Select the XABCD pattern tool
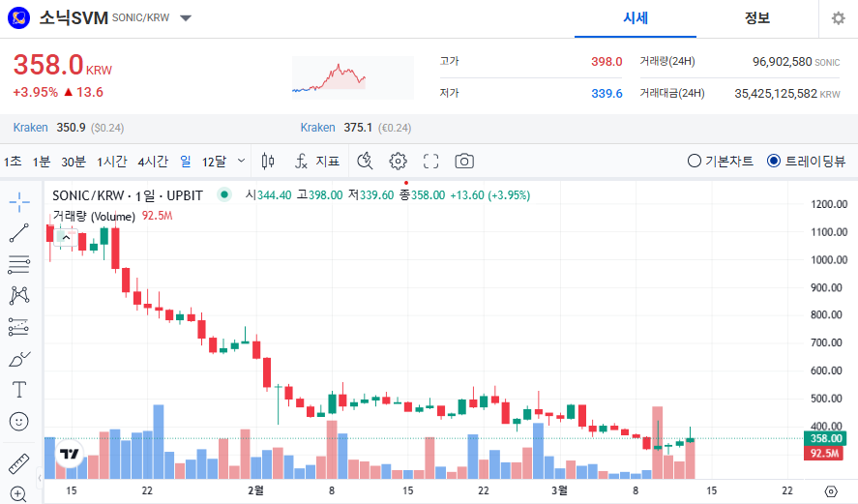 19,296
